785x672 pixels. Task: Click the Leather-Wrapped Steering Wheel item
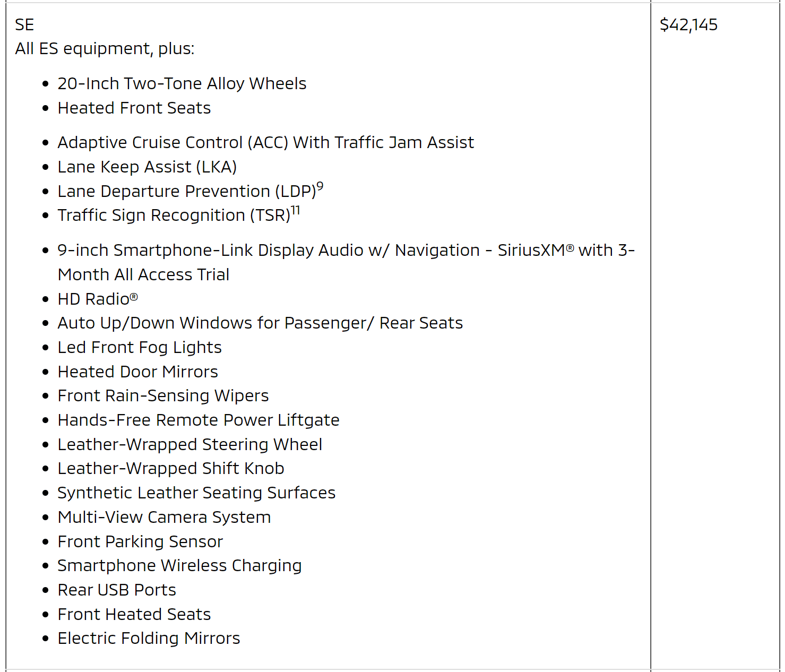189,445
